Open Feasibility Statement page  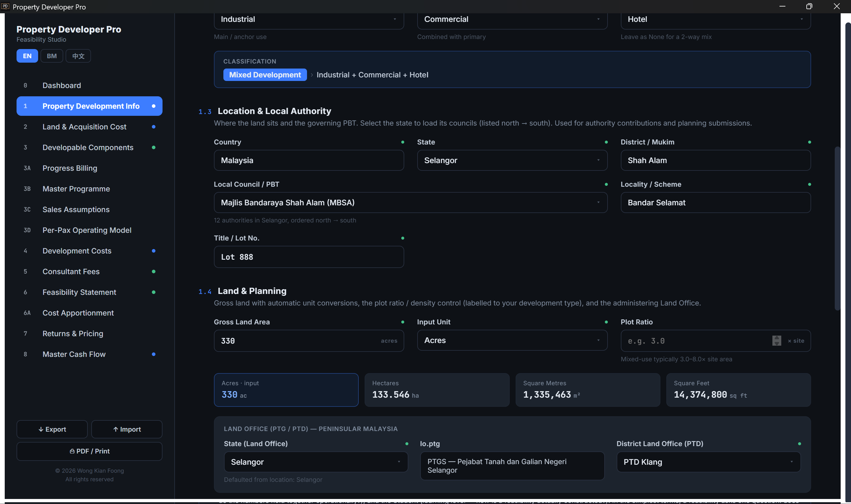[x=89, y=292]
